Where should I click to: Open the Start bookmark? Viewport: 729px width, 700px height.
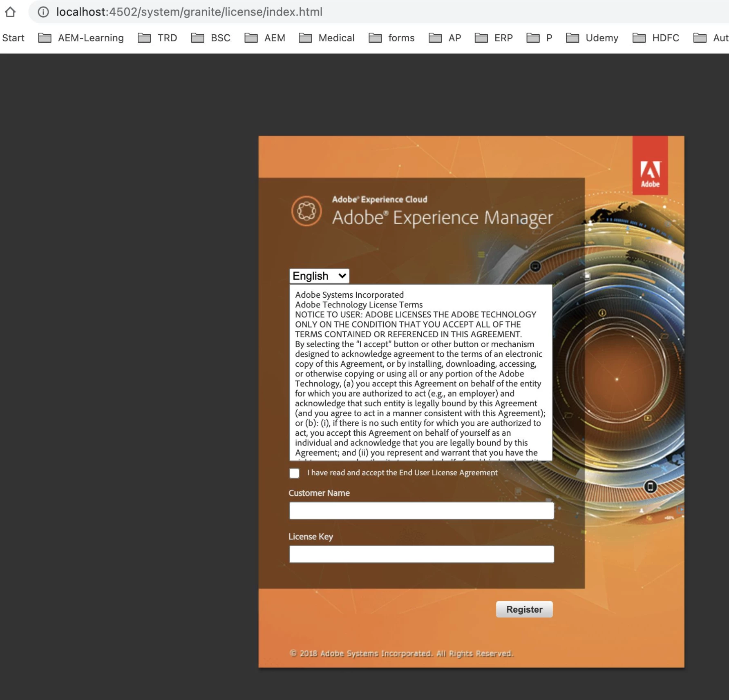[x=13, y=38]
